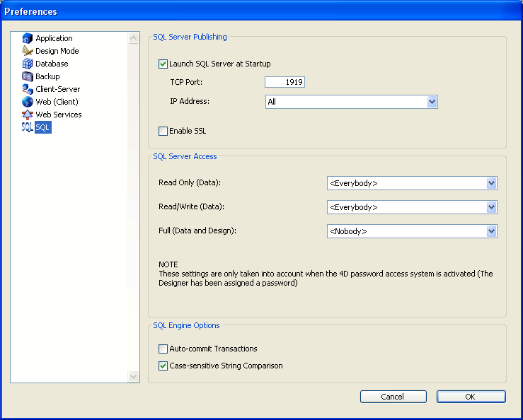Click into the TCP Port field
Image resolution: width=523 pixels, height=420 pixels.
[x=285, y=83]
